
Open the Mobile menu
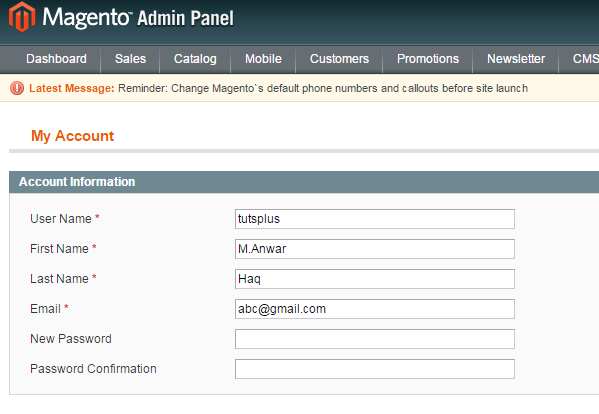point(263,59)
